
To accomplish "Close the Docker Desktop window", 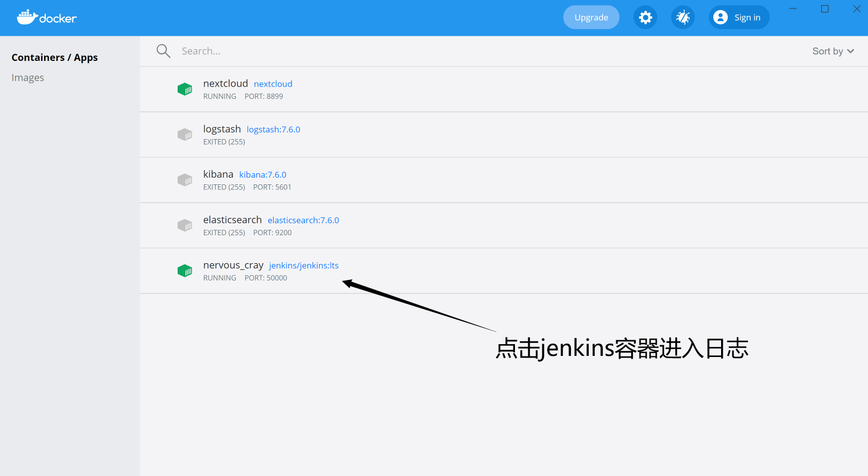I will tap(857, 9).
